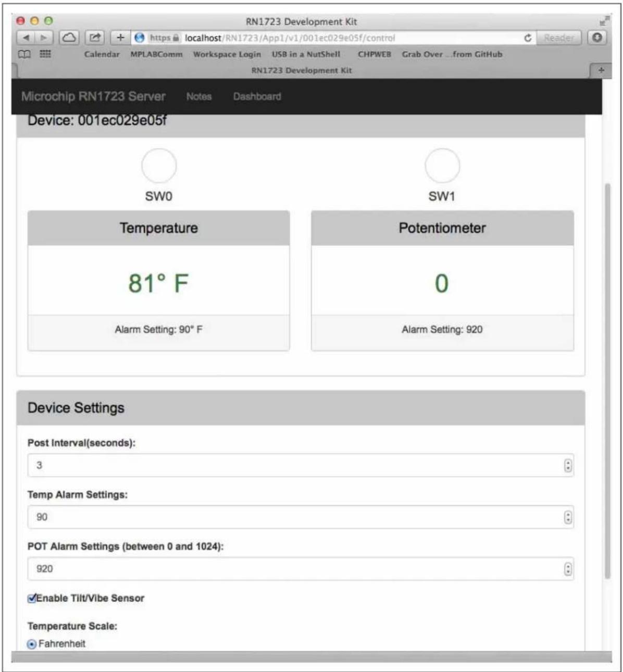This screenshot has width=623, height=672.
Task: Click the POT Alarm Settings stepper arrows
Action: click(568, 569)
